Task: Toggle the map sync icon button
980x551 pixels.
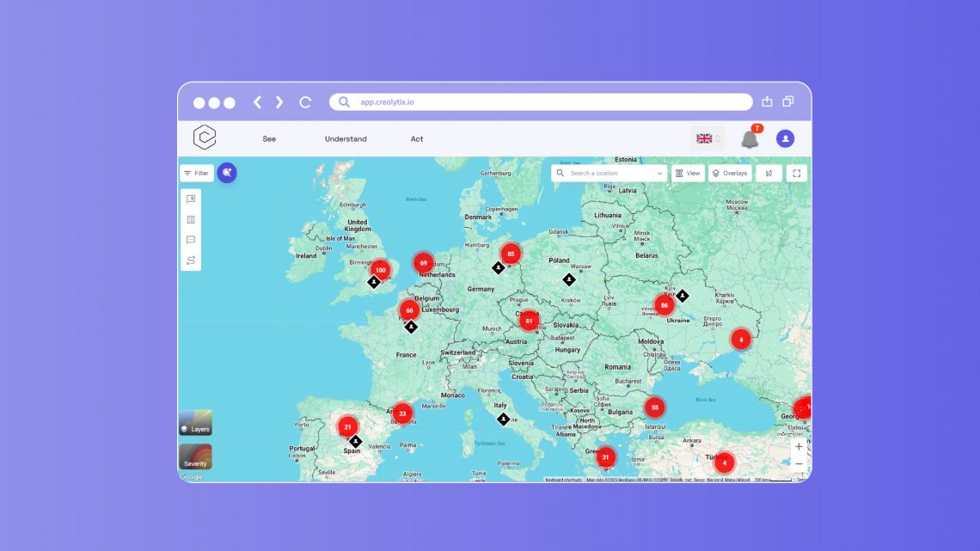Action: pos(769,173)
